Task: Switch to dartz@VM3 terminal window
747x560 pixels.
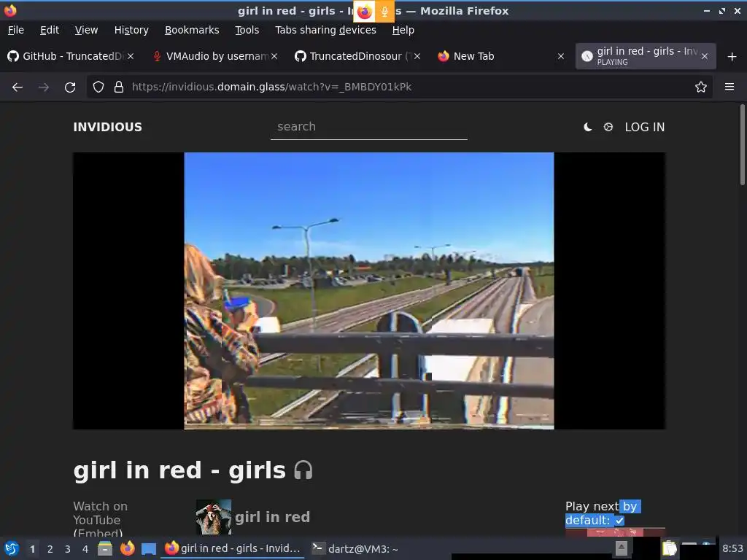Action: [x=355, y=548]
